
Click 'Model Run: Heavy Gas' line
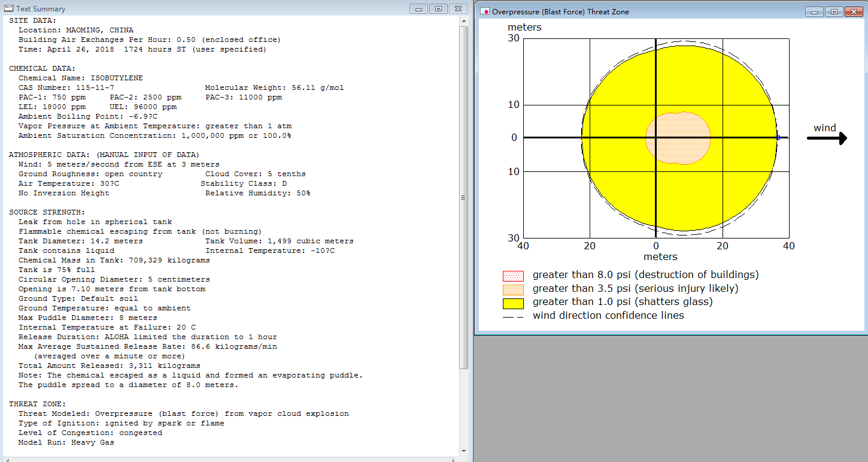(66, 442)
